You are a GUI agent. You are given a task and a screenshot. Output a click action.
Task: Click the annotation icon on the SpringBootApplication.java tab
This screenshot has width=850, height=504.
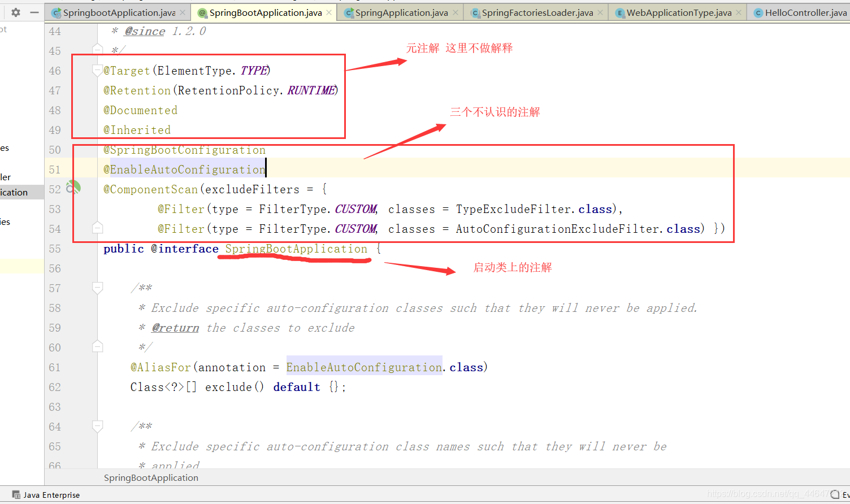pyautogui.click(x=202, y=13)
